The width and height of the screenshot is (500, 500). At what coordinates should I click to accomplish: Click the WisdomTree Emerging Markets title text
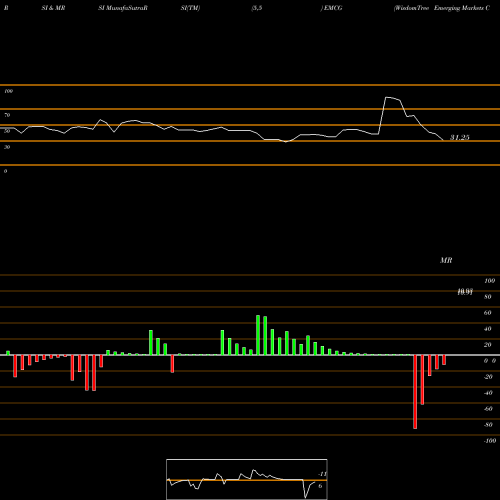tap(442, 8)
